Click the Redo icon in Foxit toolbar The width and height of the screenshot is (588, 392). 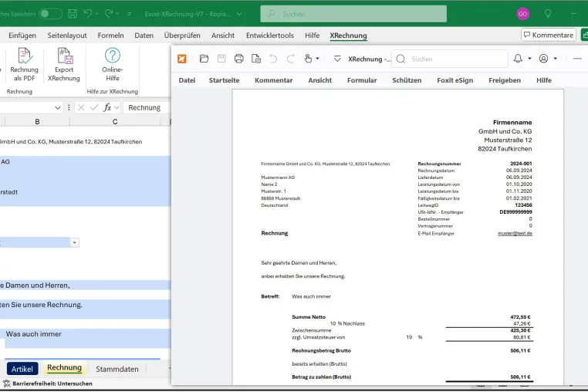291,59
